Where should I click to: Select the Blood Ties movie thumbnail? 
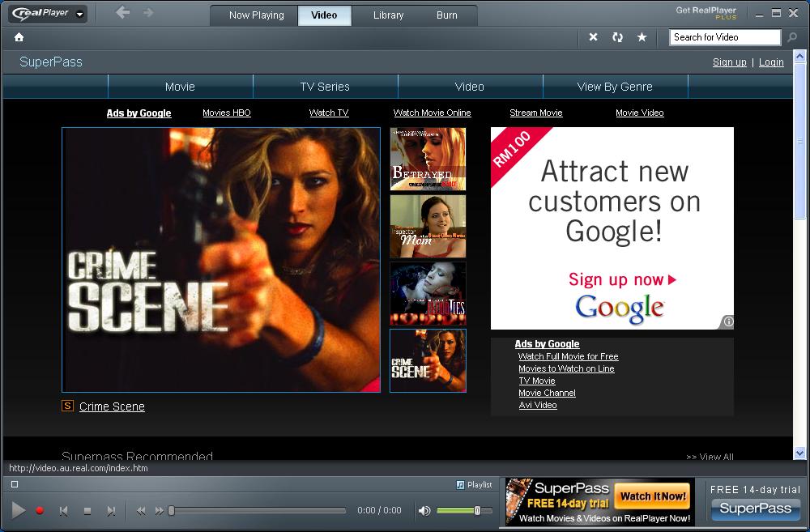click(x=428, y=293)
